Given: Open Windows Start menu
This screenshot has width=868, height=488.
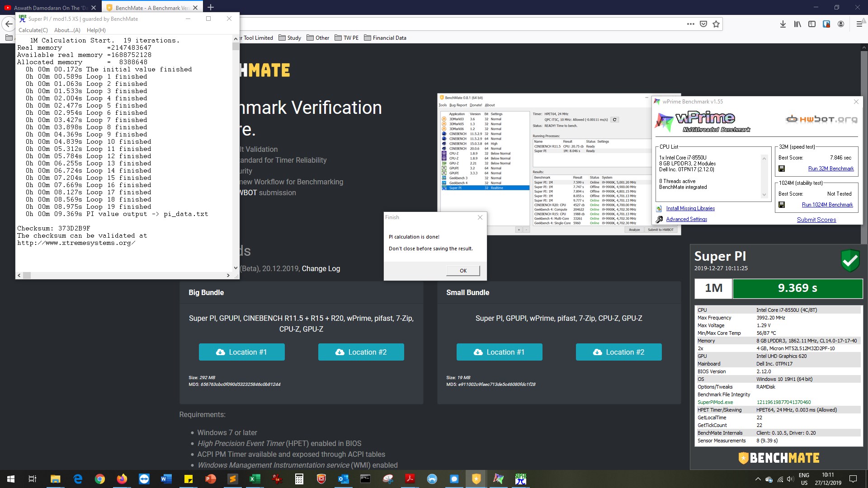Looking at the screenshot, I should (x=10, y=479).
